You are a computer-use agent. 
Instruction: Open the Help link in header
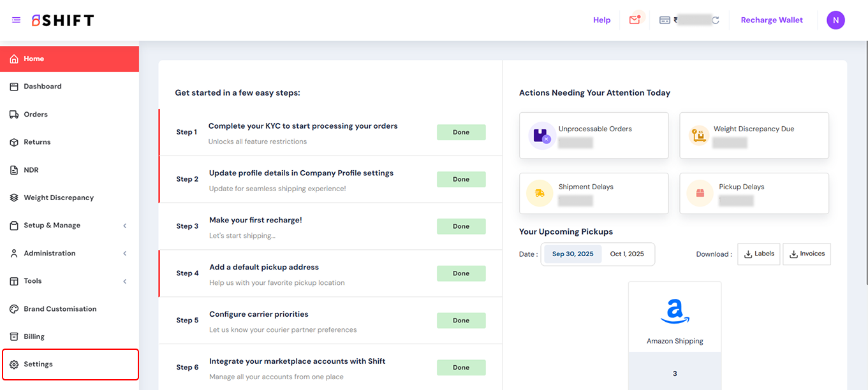click(601, 20)
